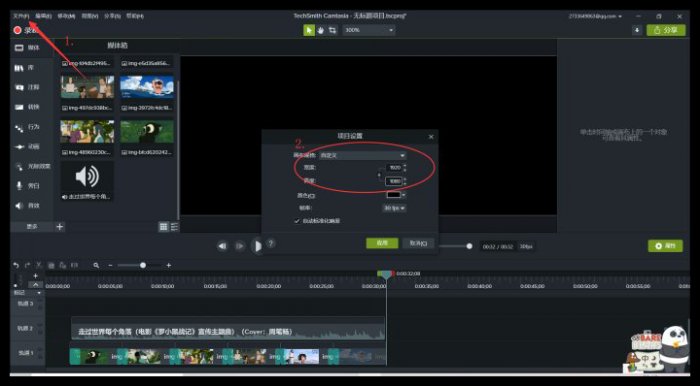This screenshot has width=700, height=386.
Task: Click the help question mark icon in dialog
Action: [x=271, y=243]
